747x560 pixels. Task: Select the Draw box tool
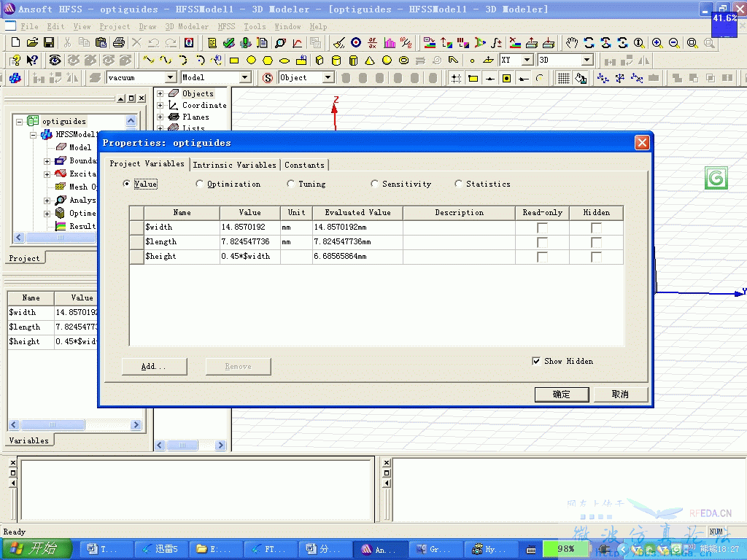click(320, 61)
